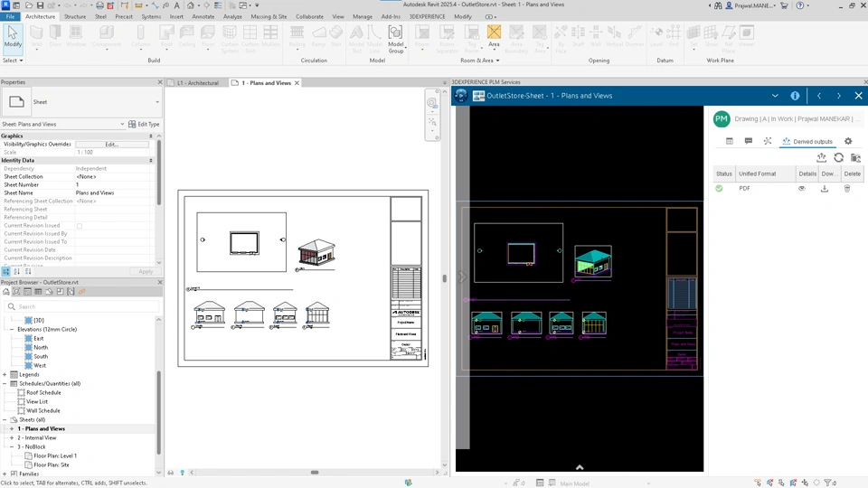Open the Sheet type selector dropdown
868x488 pixels.
(157, 102)
